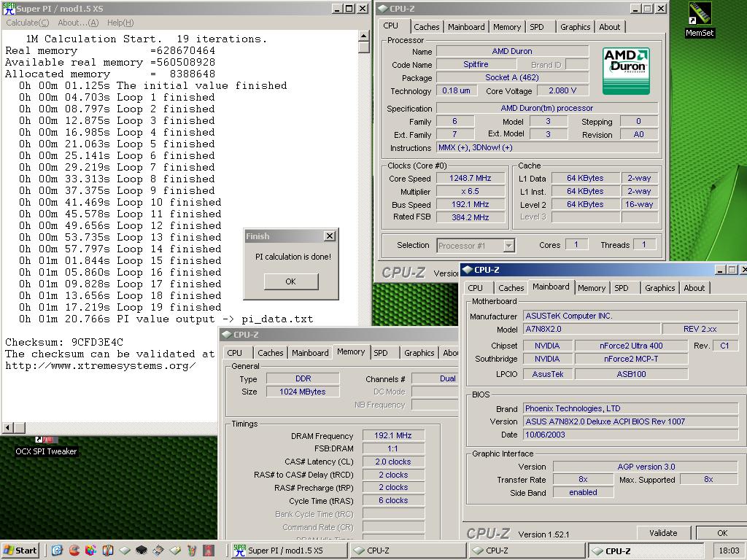The image size is (747, 560).
Task: Select Memory tab in the Mainboard CPU-Z window
Action: point(591,288)
